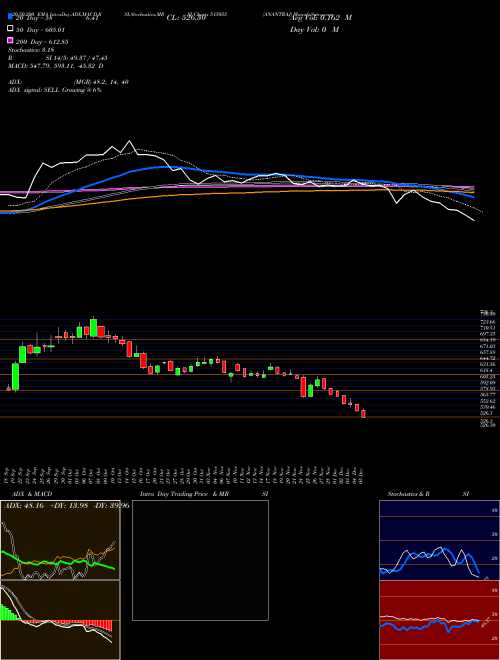Click the 'Intra Day Trading Price & MR SI' title

(204, 494)
